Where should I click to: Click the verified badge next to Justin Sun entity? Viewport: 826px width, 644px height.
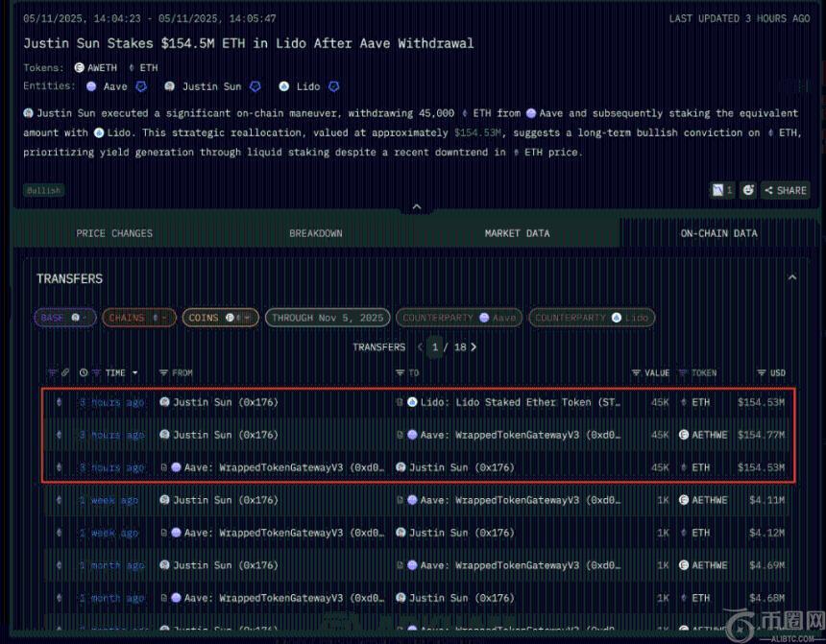255,87
